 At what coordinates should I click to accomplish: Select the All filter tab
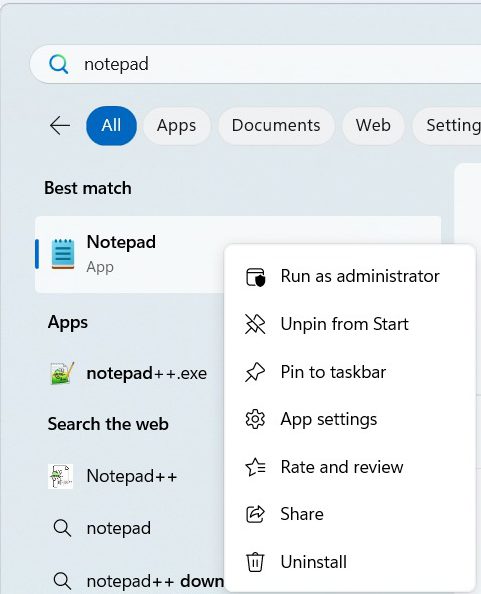111,125
